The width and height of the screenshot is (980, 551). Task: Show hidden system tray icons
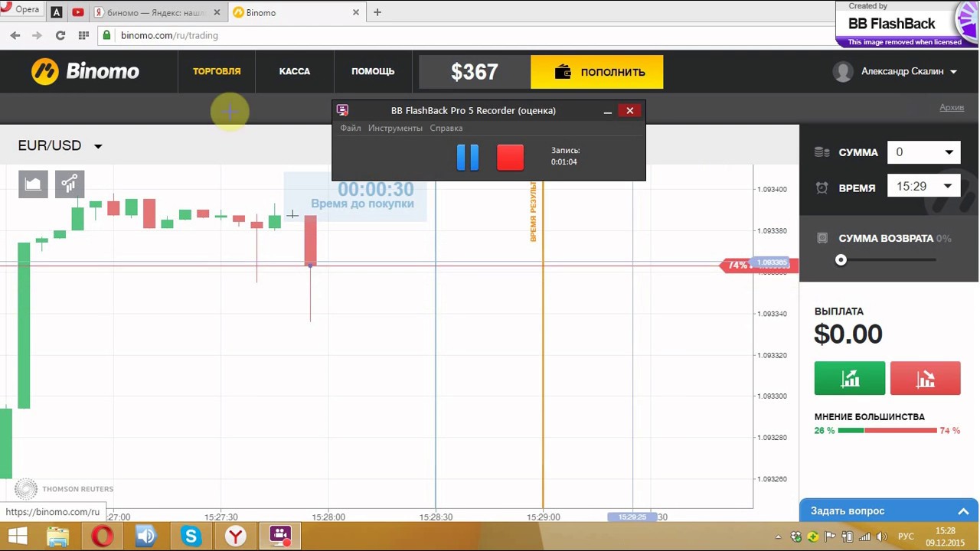tap(779, 537)
